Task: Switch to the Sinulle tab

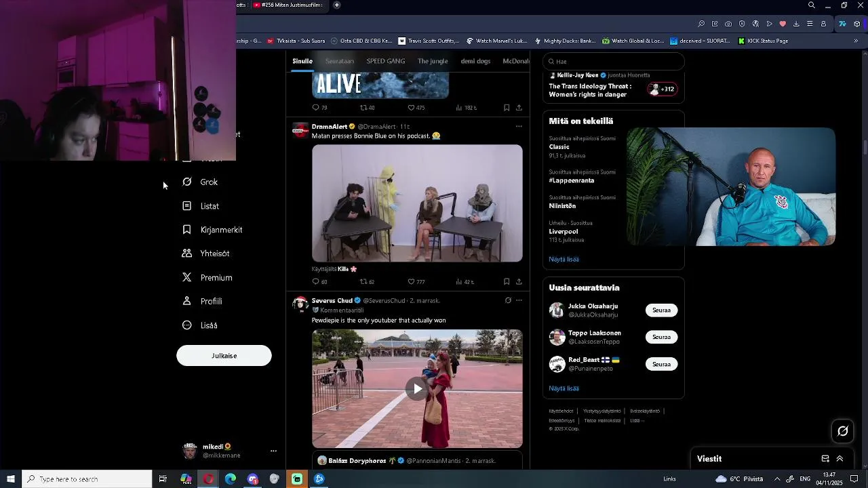Action: 302,61
